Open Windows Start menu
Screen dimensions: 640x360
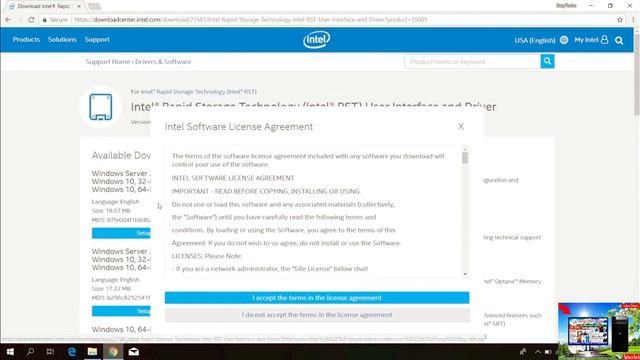tap(10, 351)
